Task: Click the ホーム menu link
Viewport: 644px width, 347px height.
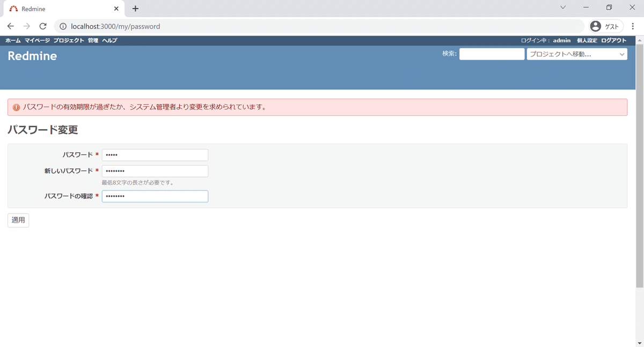Action: [x=13, y=41]
